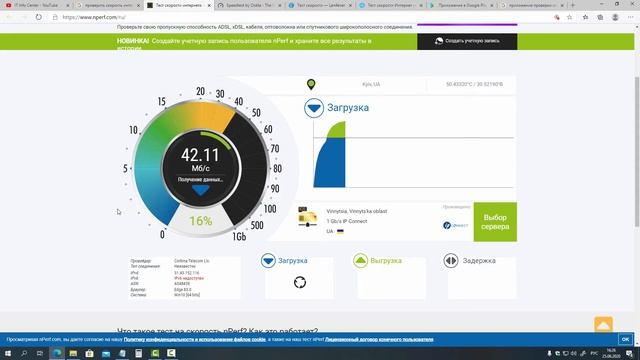Screen dimensions: 640x360
Task: Click the large download arrow icon beside 'Загрузка' heading
Action: 314,108
